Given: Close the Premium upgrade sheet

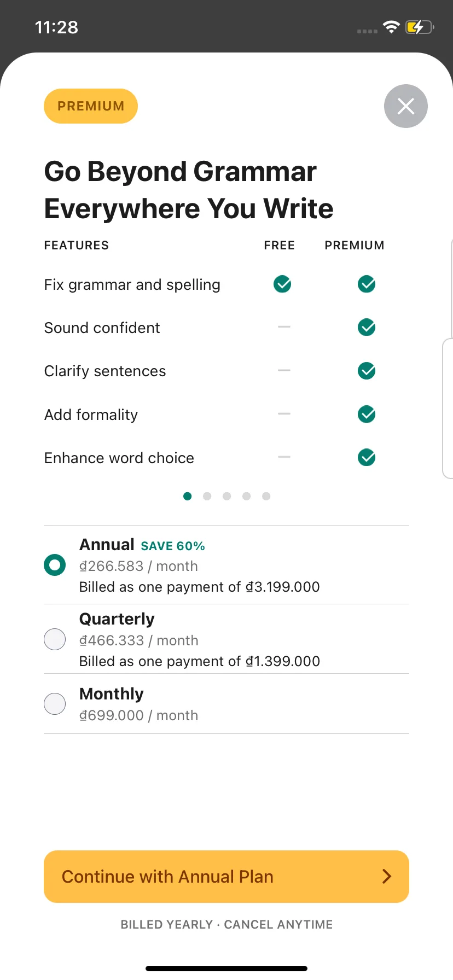Looking at the screenshot, I should 405,106.
